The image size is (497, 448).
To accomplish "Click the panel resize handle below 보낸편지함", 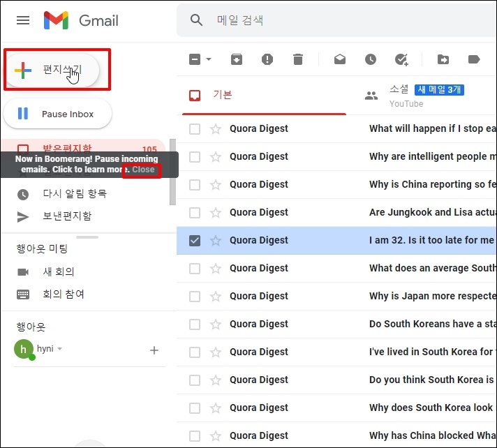I will click(x=87, y=237).
